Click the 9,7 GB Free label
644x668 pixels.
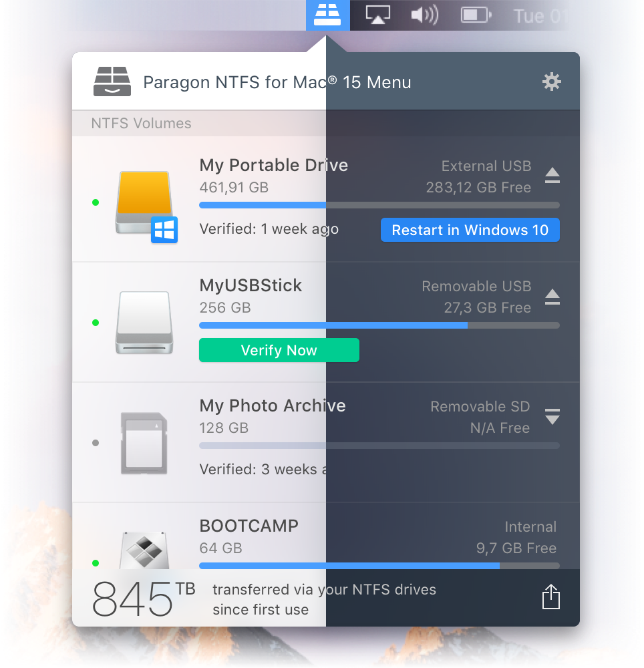click(x=516, y=548)
